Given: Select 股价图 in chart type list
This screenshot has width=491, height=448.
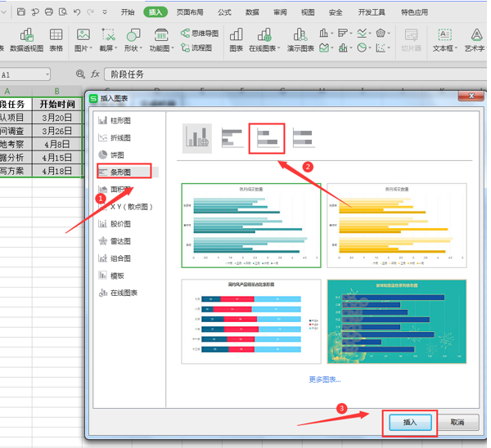Looking at the screenshot, I should [x=115, y=224].
